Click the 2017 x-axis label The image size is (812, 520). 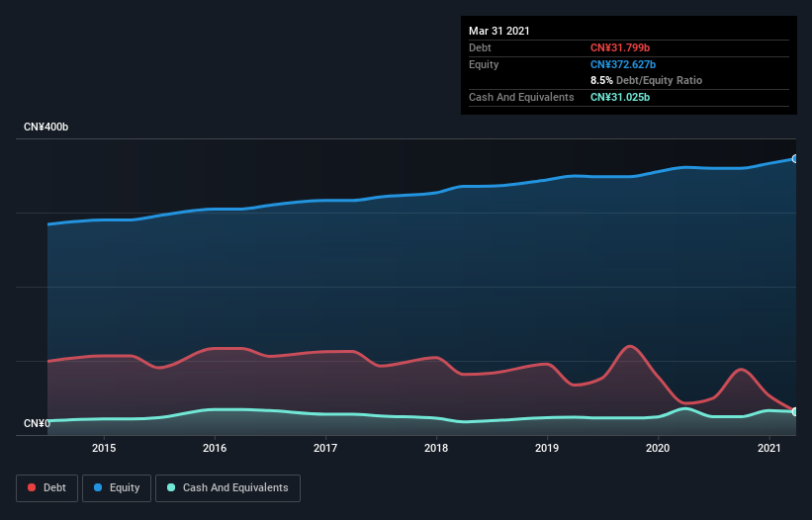tap(325, 448)
